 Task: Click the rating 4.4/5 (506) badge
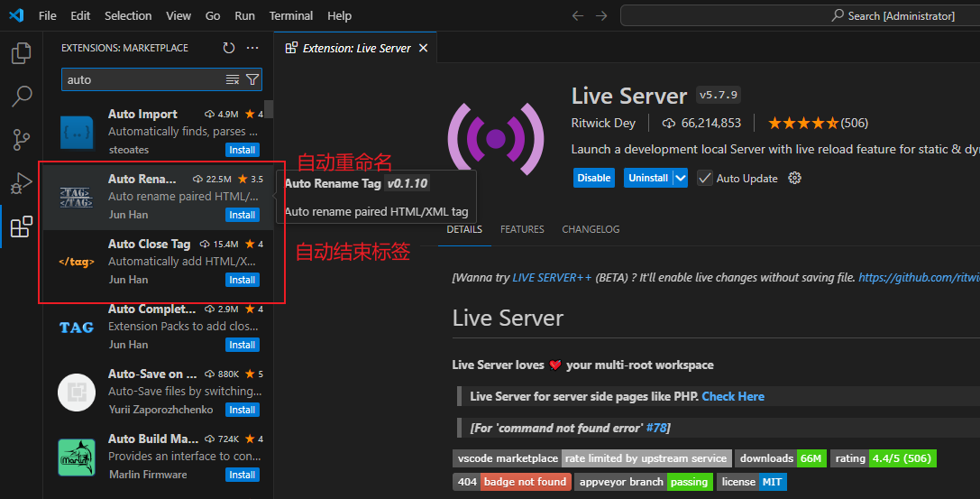click(884, 458)
